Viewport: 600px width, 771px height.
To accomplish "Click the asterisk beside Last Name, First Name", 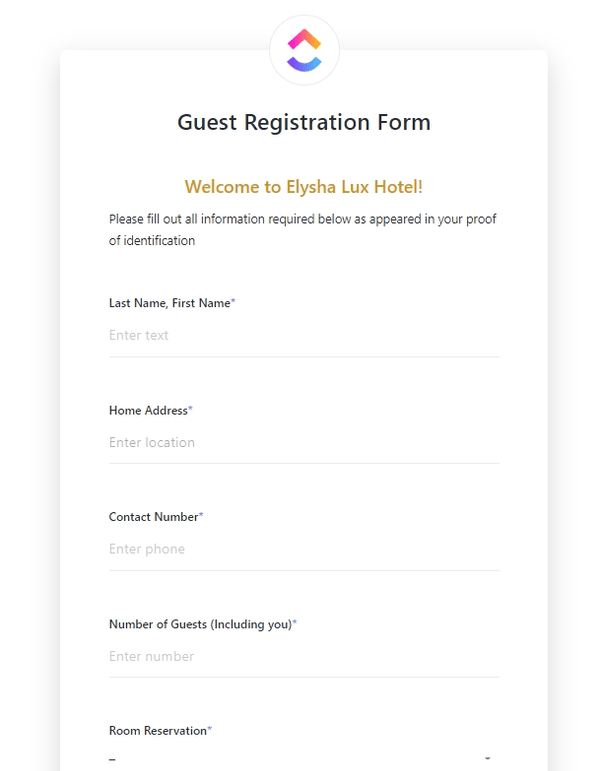I will click(233, 302).
